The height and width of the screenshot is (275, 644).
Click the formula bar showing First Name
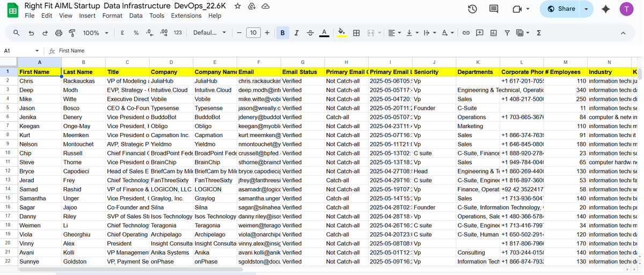click(x=349, y=50)
